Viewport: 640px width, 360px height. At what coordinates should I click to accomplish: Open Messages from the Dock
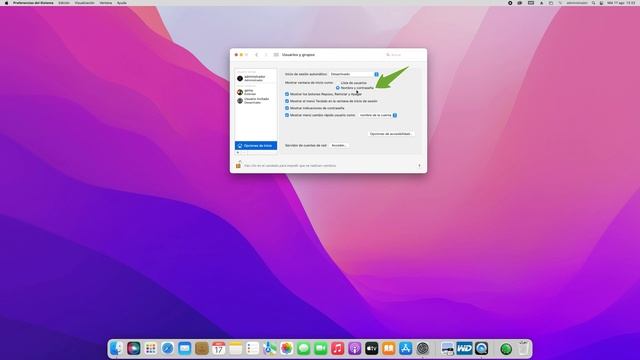click(x=304, y=349)
